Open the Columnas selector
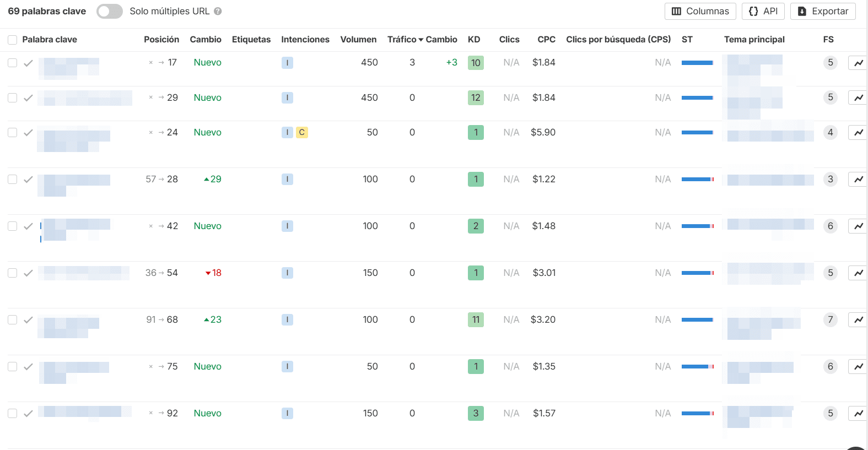This screenshot has height=450, width=868. click(x=700, y=12)
